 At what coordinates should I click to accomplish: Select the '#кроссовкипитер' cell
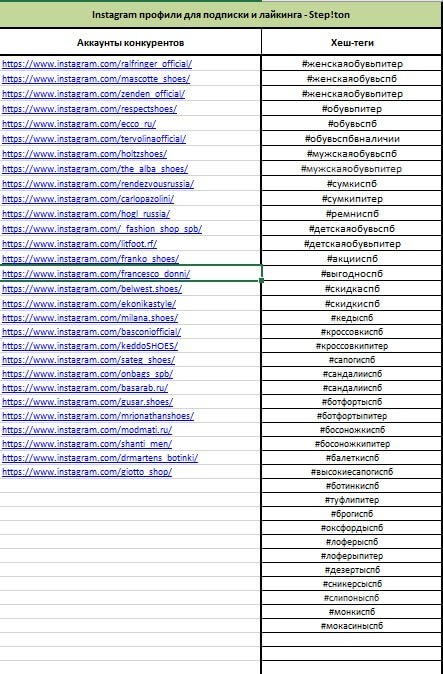click(352, 346)
